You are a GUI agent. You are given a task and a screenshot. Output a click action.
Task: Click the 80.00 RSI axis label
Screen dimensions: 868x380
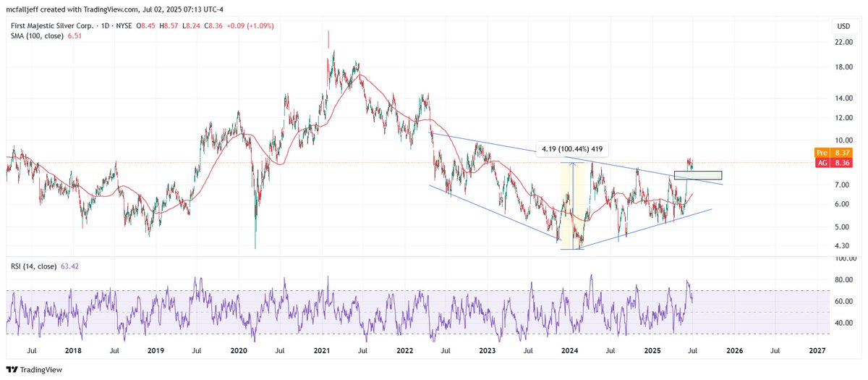(844, 279)
